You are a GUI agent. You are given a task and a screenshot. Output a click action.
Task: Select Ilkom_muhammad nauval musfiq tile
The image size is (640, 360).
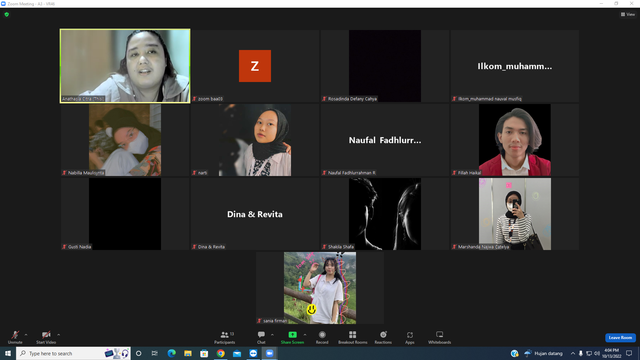[515, 66]
